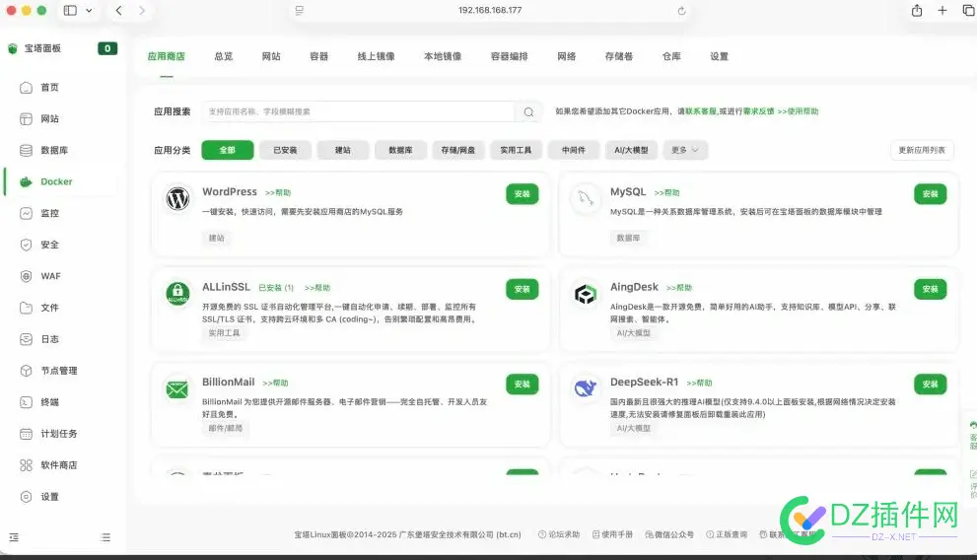Click the notification badge showing 0
The height and width of the screenshot is (560, 977).
[107, 48]
